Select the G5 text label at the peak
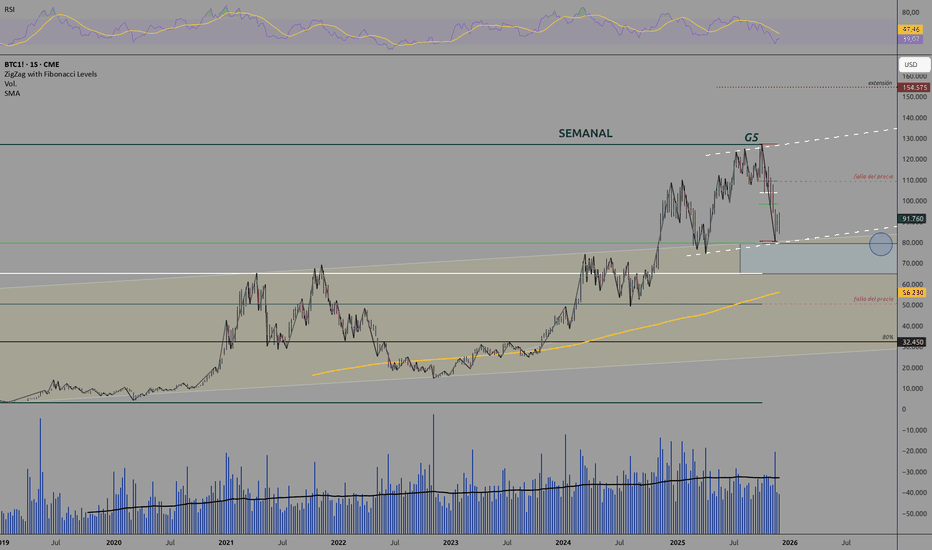Viewport: 932px width, 550px height. coord(751,137)
